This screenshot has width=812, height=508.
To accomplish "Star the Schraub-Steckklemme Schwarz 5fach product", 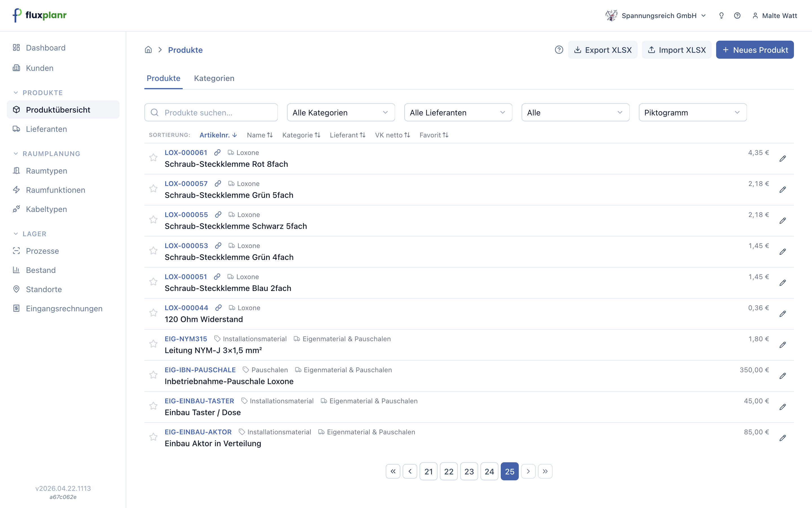I will pos(153,220).
